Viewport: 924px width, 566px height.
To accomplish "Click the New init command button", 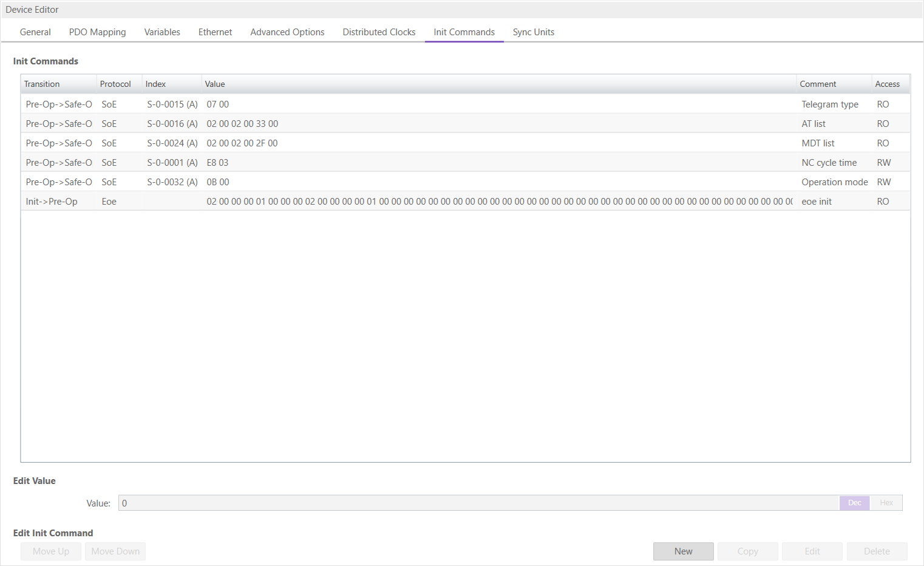I will pos(683,551).
